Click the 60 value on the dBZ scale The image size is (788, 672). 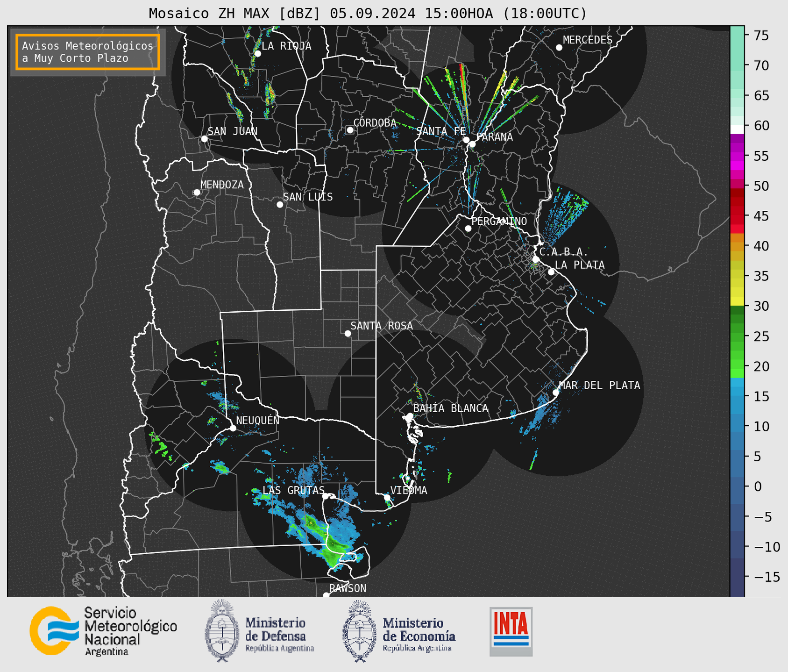tap(761, 126)
